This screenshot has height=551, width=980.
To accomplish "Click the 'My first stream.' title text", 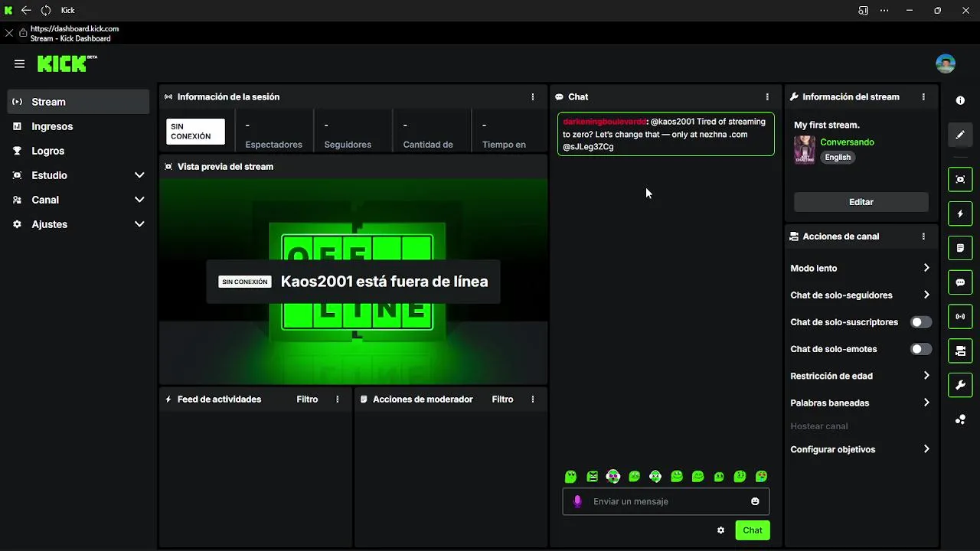I will pyautogui.click(x=827, y=125).
